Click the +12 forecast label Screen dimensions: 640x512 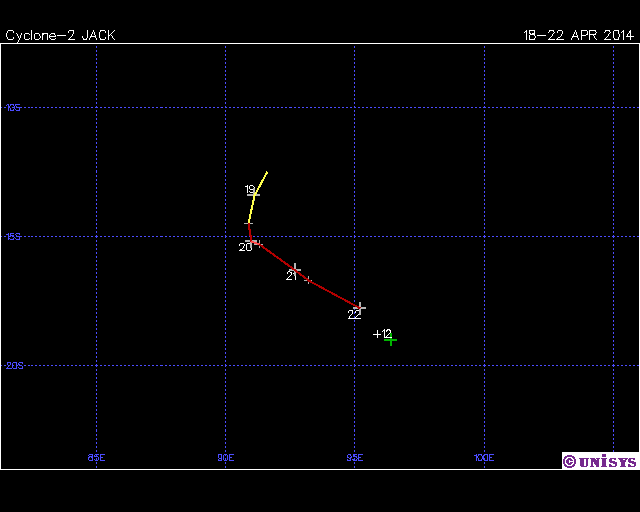click(383, 334)
